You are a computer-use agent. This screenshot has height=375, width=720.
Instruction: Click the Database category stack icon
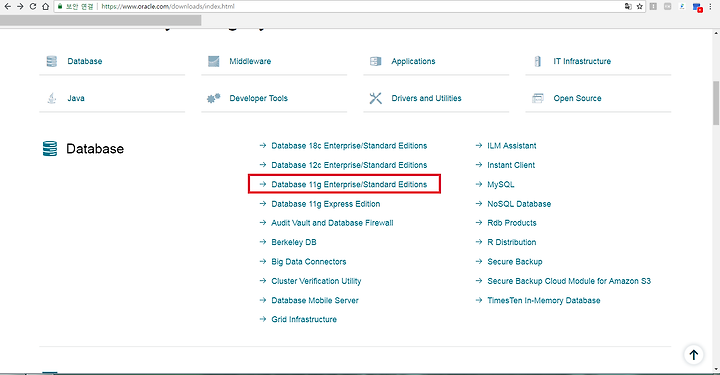51,61
